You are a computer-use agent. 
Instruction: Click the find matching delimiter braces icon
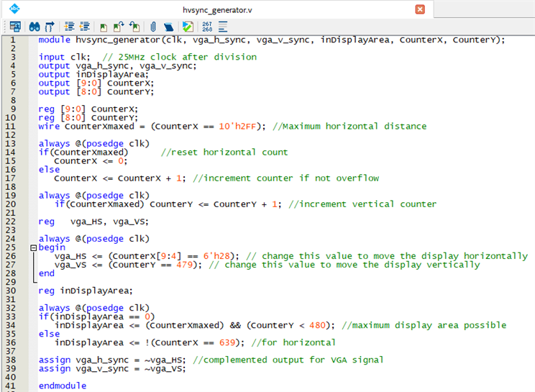(x=50, y=27)
